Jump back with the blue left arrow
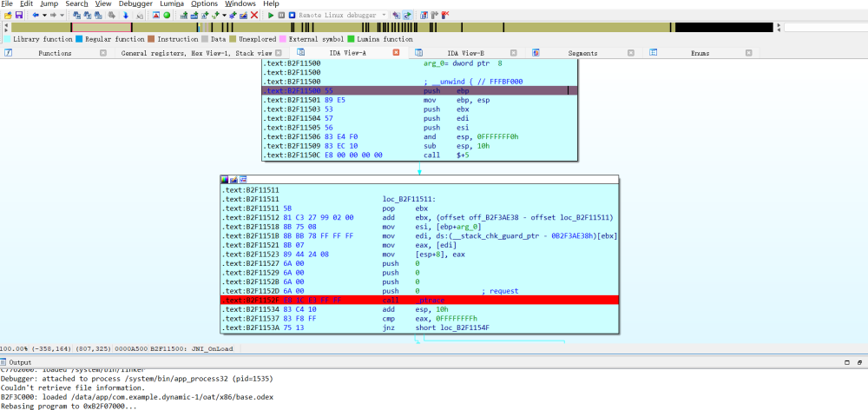This screenshot has width=868, height=410. click(36, 15)
